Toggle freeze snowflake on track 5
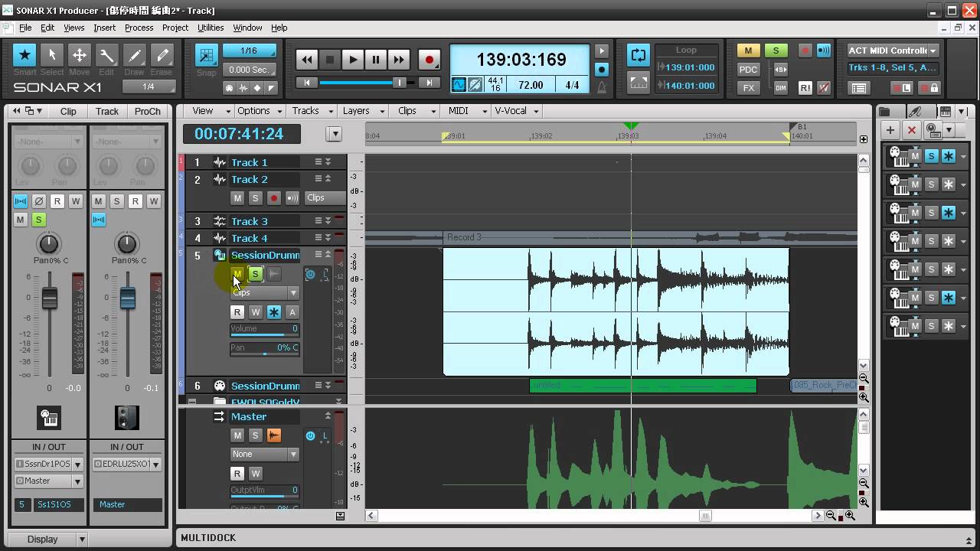 274,312
